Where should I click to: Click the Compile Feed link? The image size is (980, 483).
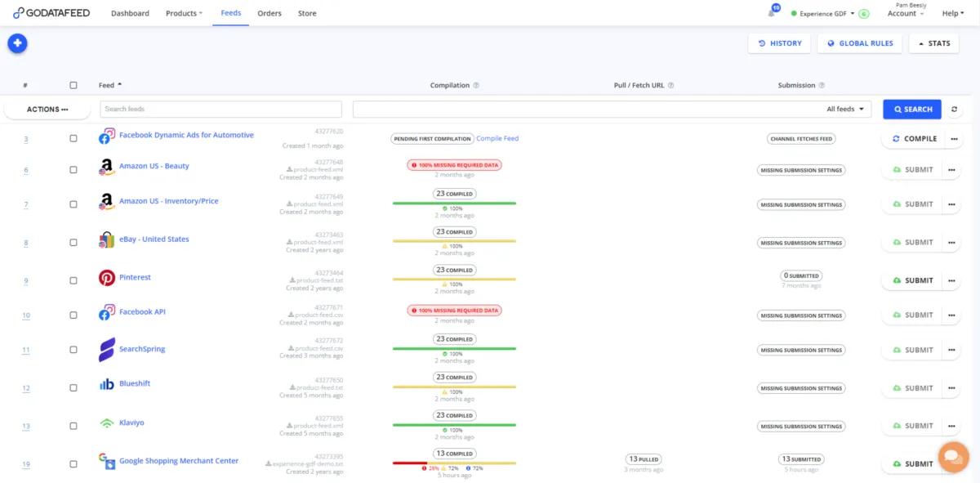point(497,139)
